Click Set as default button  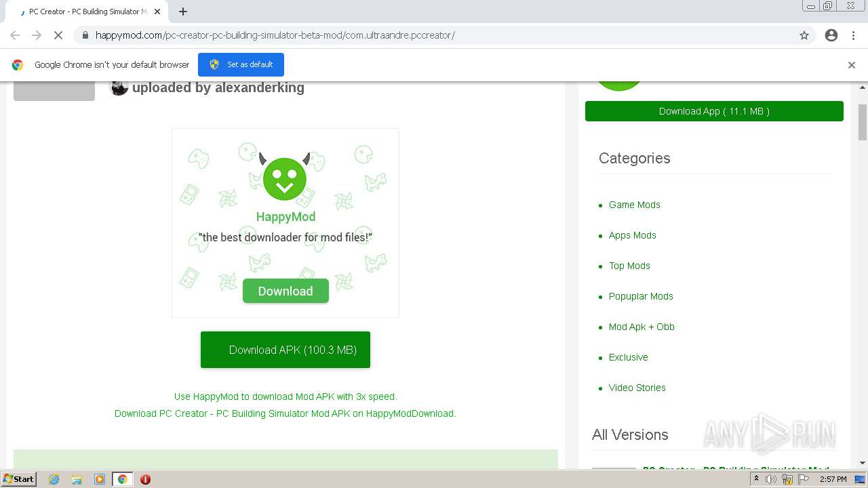[x=241, y=64]
